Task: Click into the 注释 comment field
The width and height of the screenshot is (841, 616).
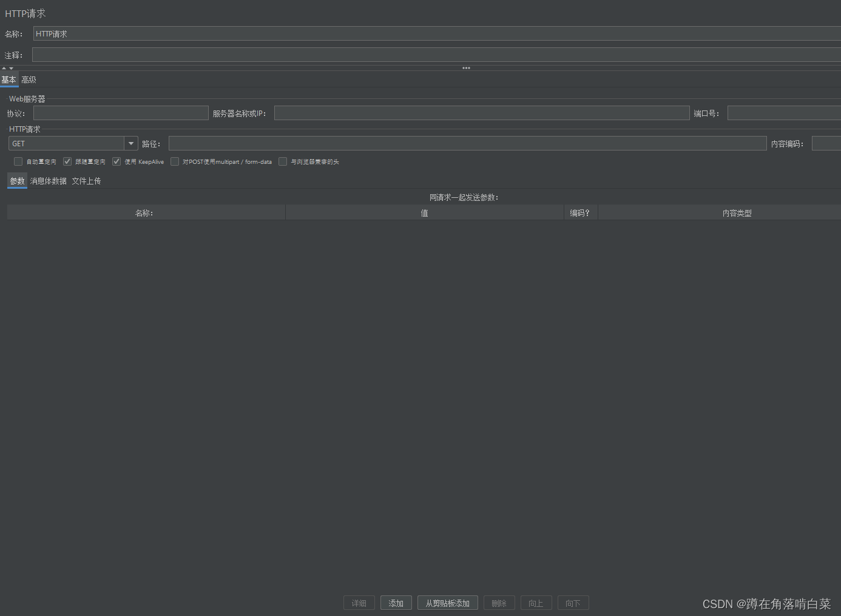Action: coord(436,55)
